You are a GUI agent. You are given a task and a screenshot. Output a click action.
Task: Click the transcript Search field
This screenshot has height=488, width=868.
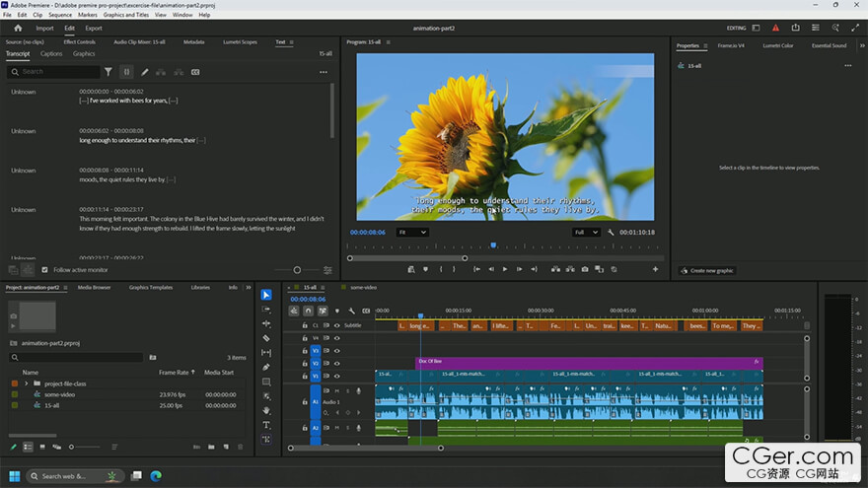(54, 72)
